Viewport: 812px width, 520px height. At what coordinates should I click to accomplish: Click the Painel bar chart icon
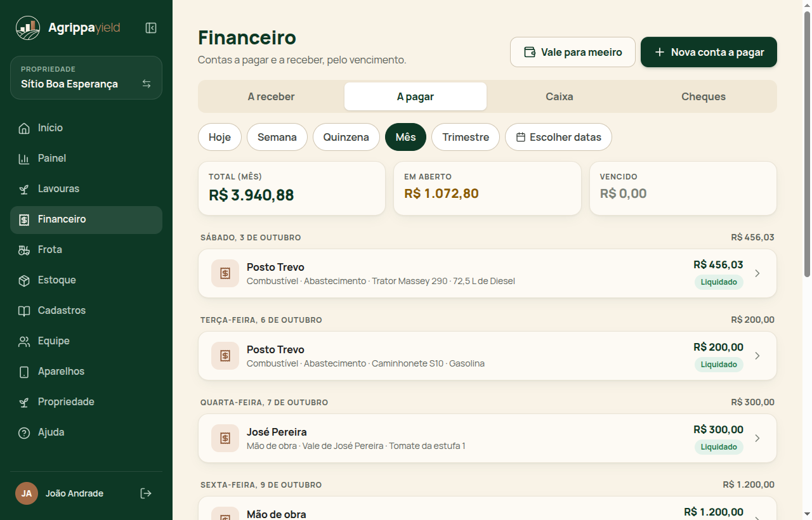24,159
